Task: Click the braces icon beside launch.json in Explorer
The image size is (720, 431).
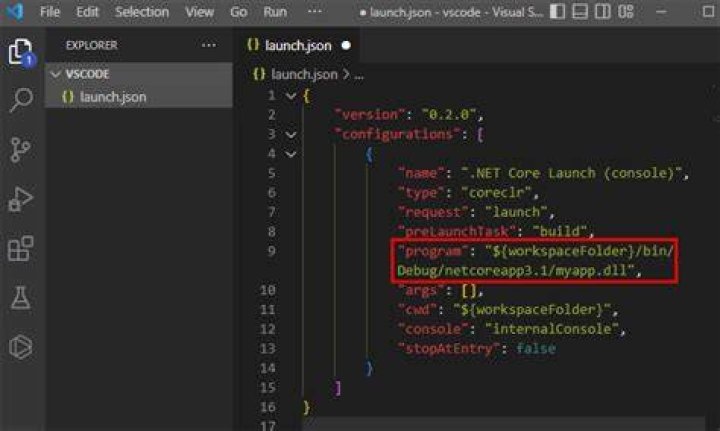Action: (x=68, y=97)
